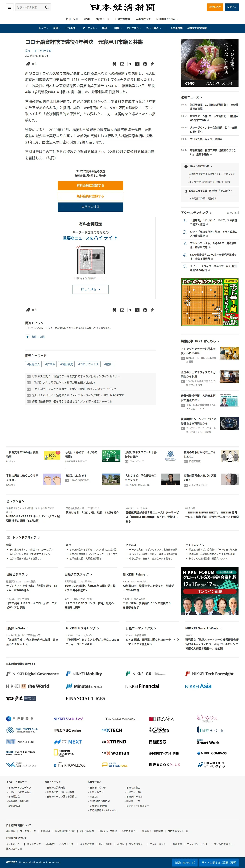This screenshot has width=245, height=868.
Task: Open the 日経からのお知らせ link
Action: tap(199, 166)
